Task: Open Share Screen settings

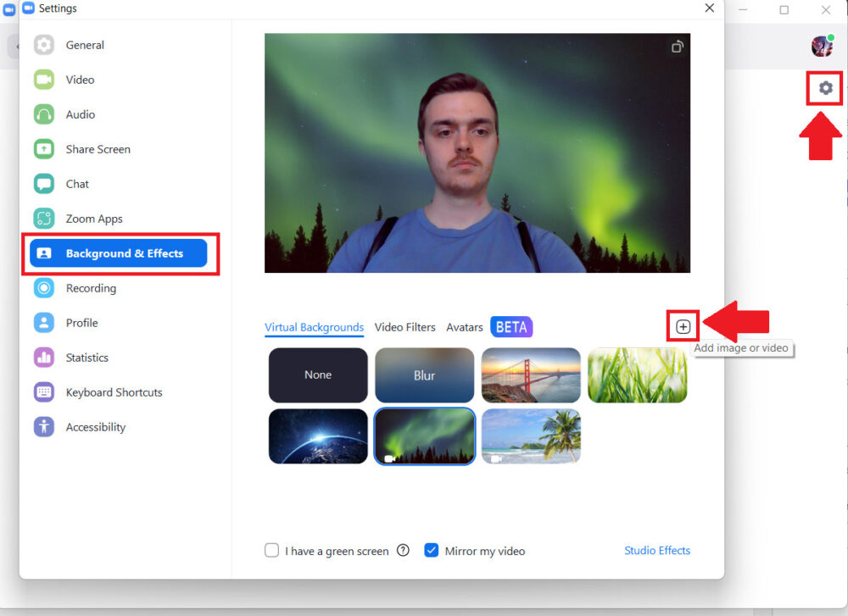Action: pyautogui.click(x=98, y=149)
